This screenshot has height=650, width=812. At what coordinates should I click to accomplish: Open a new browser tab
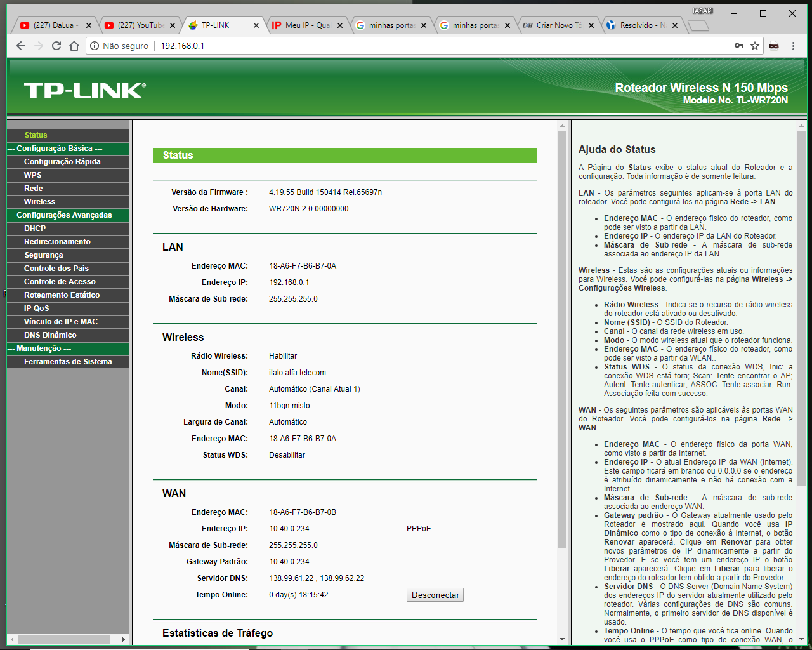[x=698, y=25]
